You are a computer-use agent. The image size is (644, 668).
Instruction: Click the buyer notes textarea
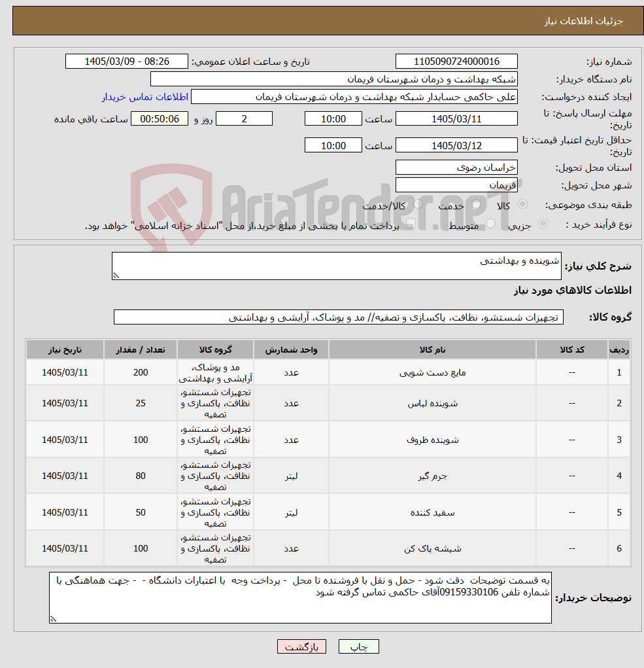pos(300,598)
